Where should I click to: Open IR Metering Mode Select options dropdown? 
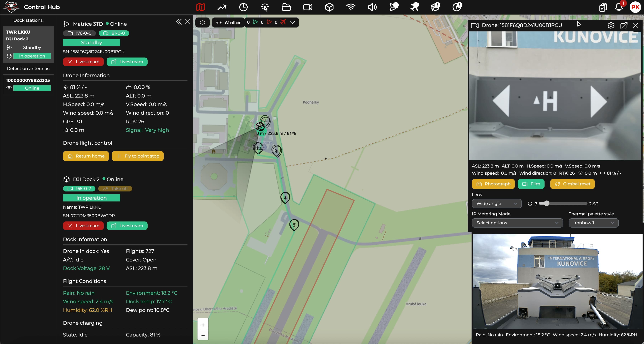click(x=517, y=223)
